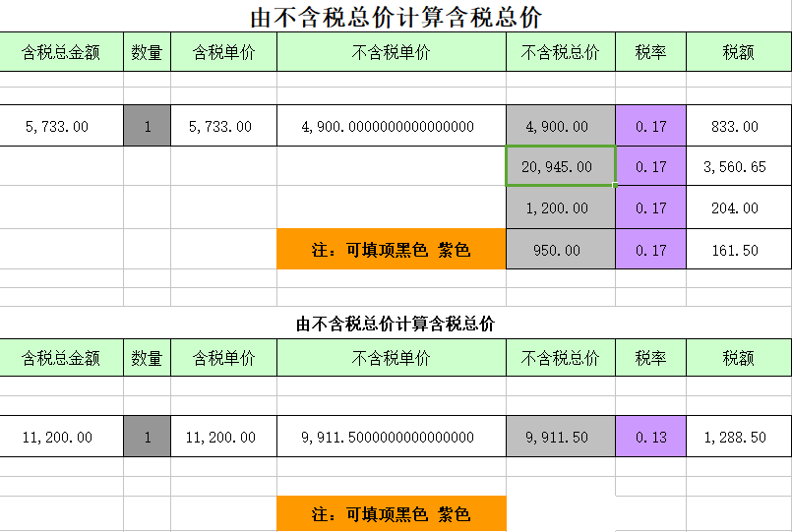The height and width of the screenshot is (532, 792).
Task: Click the lower table's 不含税单价 header
Action: click(392, 358)
